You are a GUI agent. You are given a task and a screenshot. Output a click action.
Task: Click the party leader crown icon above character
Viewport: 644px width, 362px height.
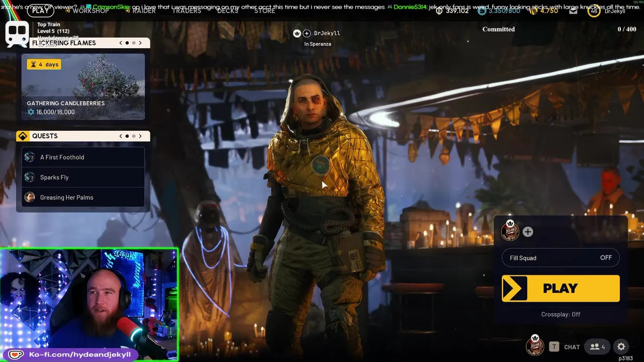click(x=297, y=33)
